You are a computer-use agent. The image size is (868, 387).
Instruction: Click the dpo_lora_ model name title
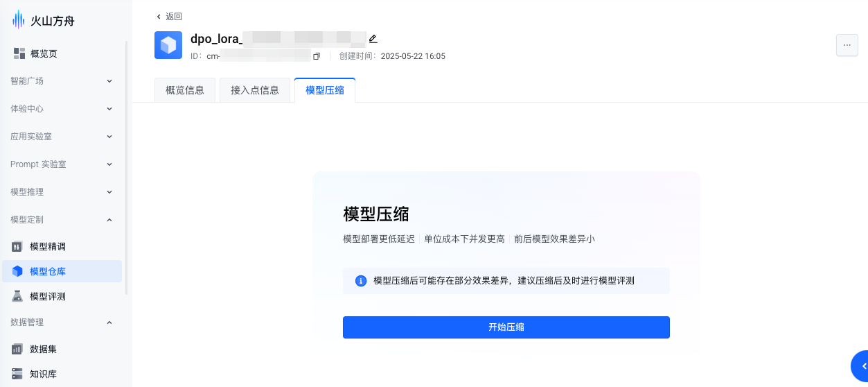tap(216, 39)
